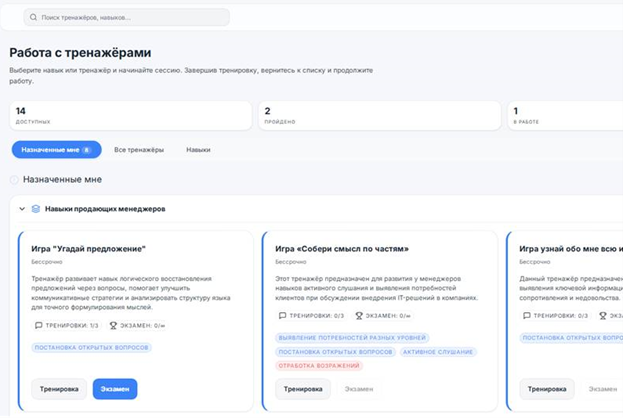
Task: Click the count badge on 'Назначенные мне' tab
Action: 86,150
